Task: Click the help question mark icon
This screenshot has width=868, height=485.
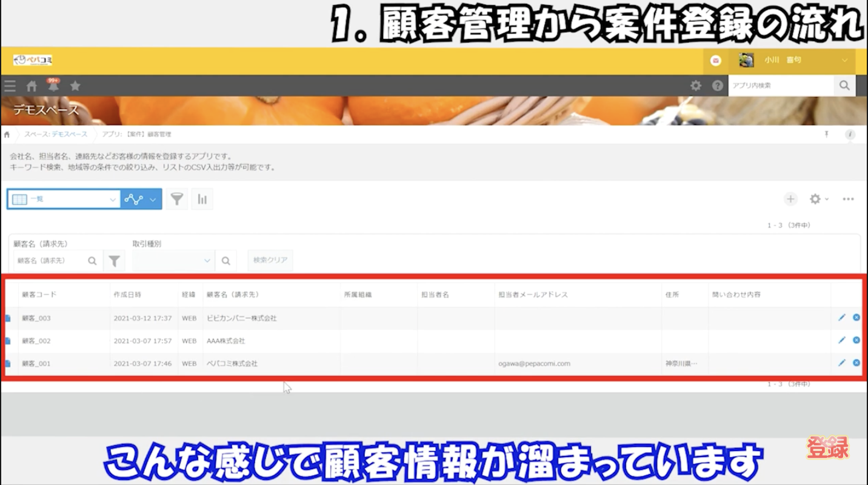Action: coord(717,85)
